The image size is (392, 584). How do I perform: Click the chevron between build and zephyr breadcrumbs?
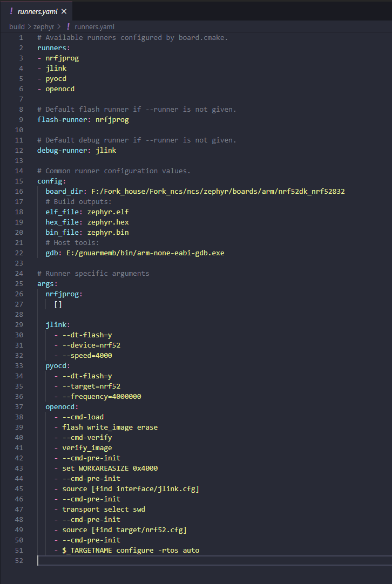click(29, 26)
